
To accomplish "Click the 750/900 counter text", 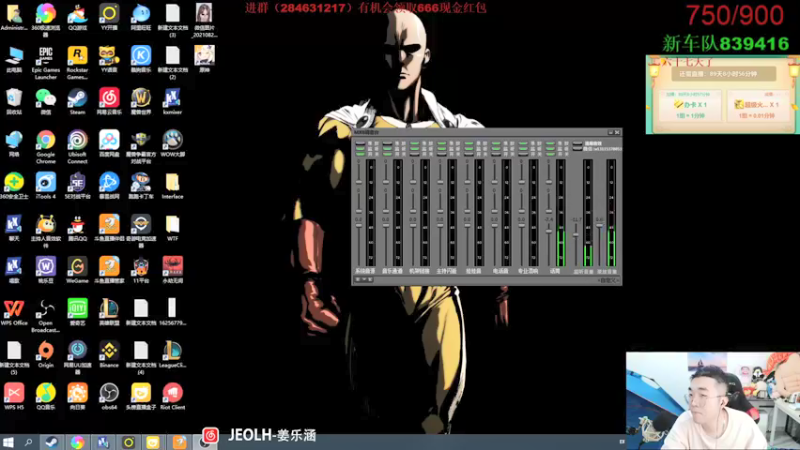I will 735,15.
